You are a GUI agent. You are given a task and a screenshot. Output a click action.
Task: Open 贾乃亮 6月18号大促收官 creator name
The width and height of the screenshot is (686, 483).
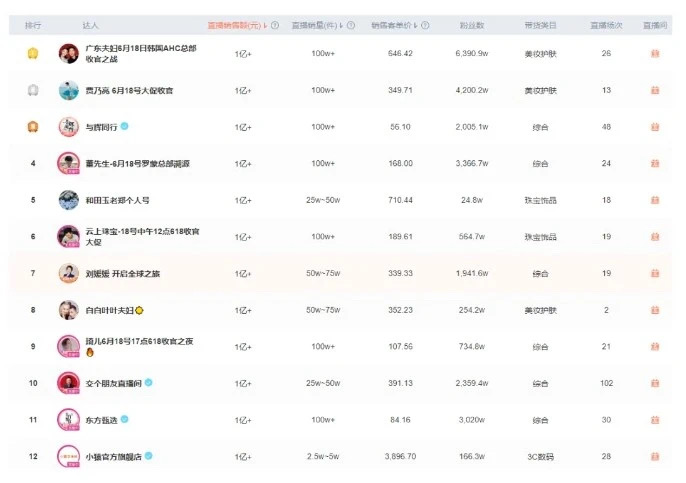click(x=129, y=91)
